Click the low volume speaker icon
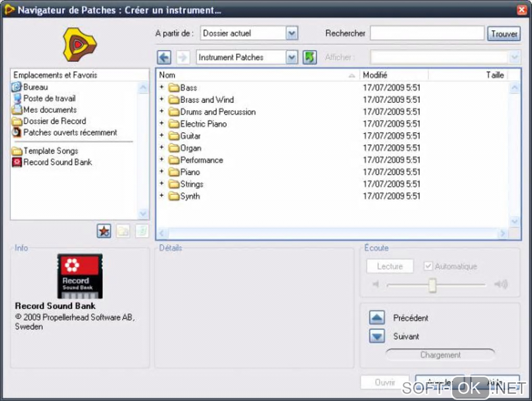532x401 pixels. (x=376, y=284)
